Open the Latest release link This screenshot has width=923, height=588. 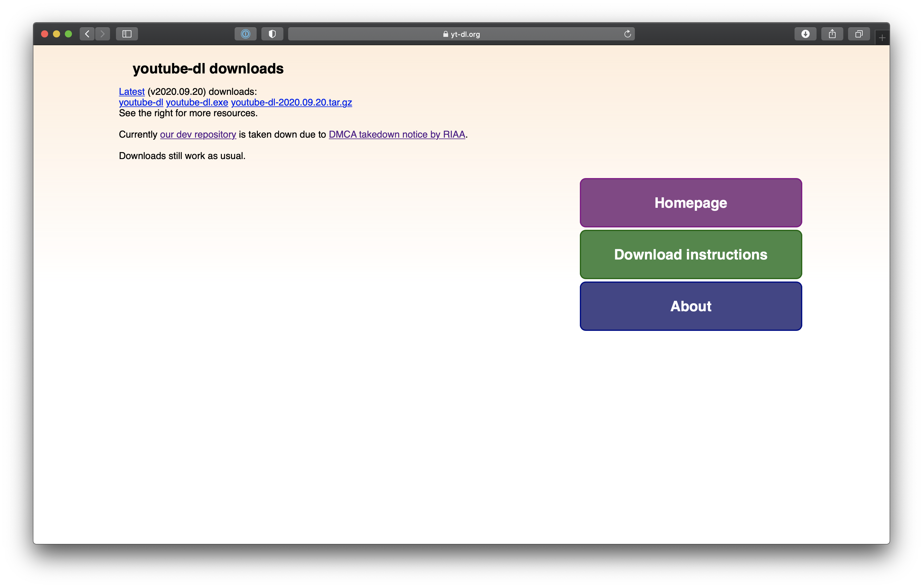pyautogui.click(x=131, y=92)
